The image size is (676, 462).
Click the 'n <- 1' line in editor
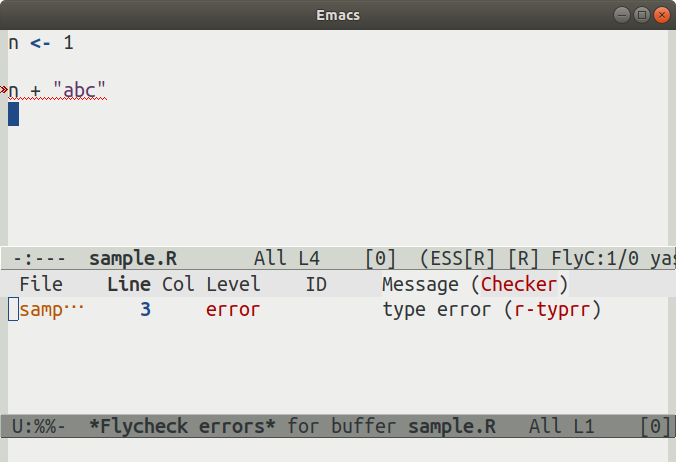(x=41, y=43)
